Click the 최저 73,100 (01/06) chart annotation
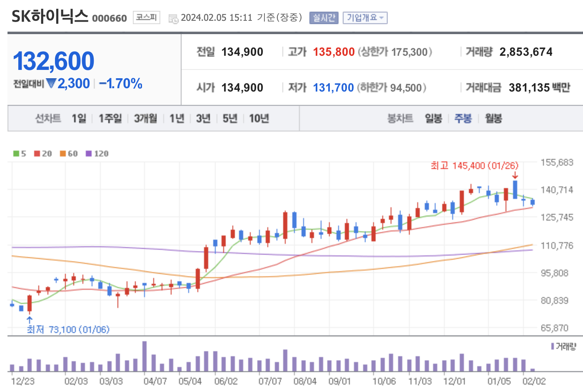 pos(68,330)
